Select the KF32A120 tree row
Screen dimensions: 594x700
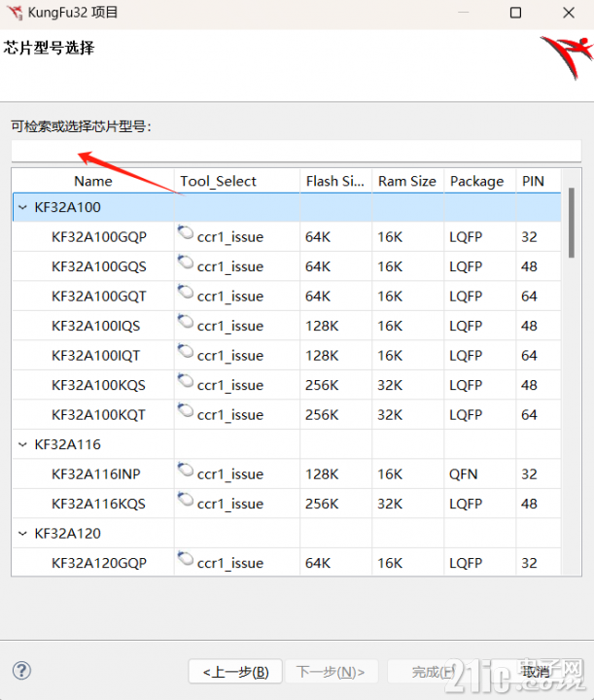click(287, 533)
